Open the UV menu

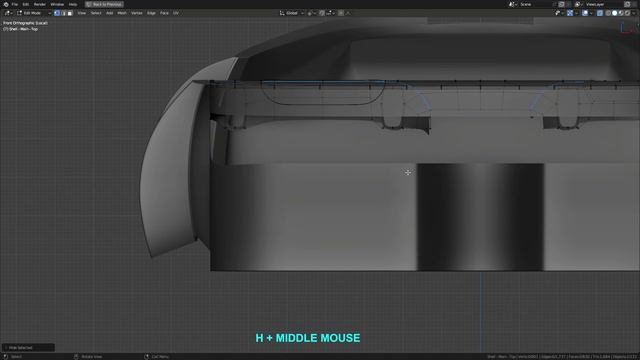click(176, 13)
